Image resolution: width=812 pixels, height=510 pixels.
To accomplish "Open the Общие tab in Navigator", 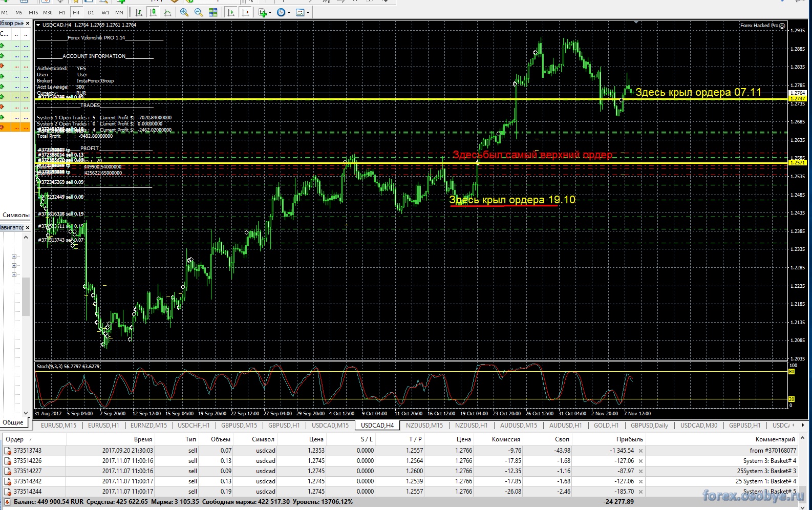I will (x=13, y=422).
